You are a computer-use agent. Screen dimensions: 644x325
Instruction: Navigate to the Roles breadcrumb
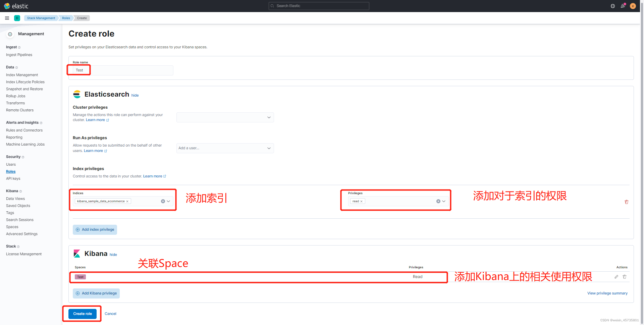point(66,18)
